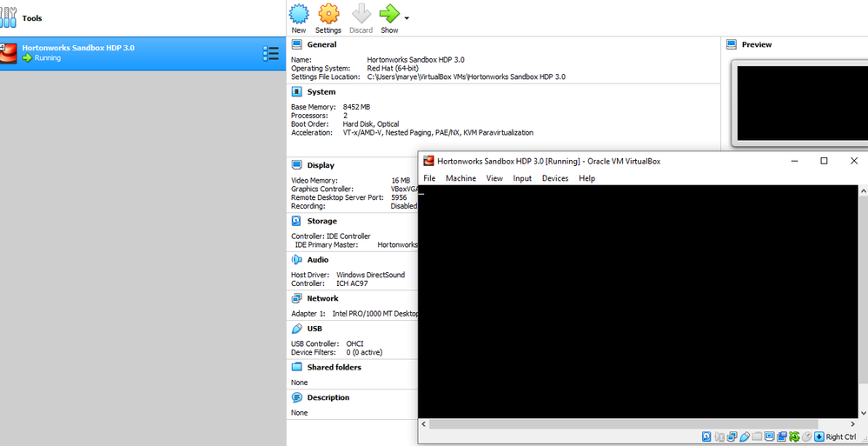
Task: Click the Right Ctrl host key label
Action: click(x=841, y=437)
